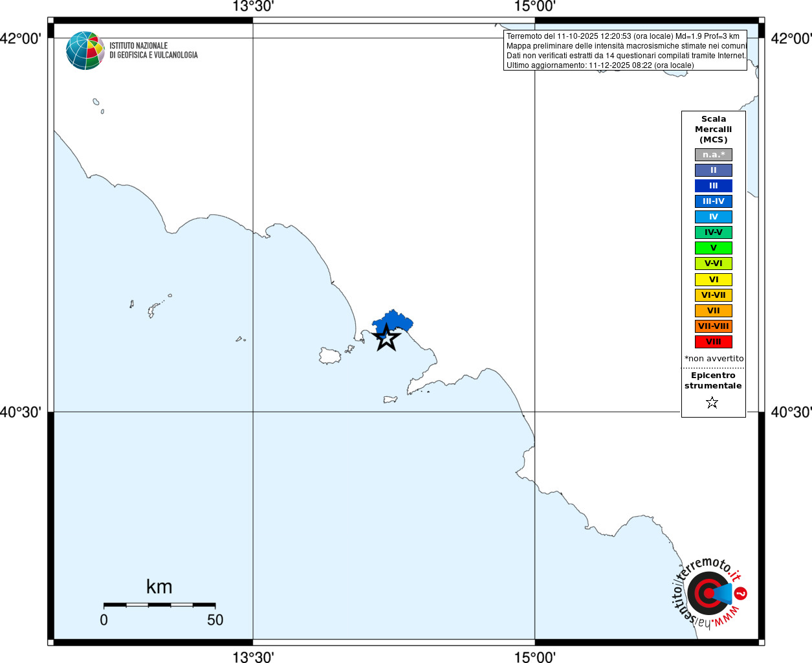The height and width of the screenshot is (663, 812).
Task: Click the grey n.a.* legend swatch
Action: [714, 155]
